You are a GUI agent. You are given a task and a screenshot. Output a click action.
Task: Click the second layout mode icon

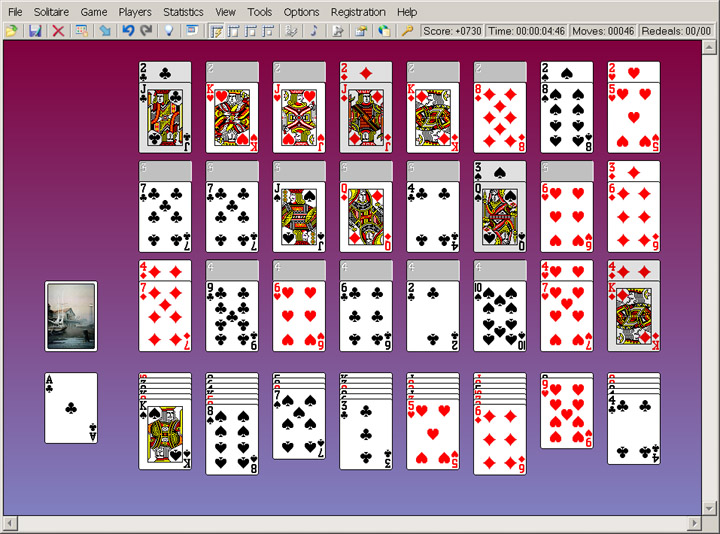[x=233, y=31]
